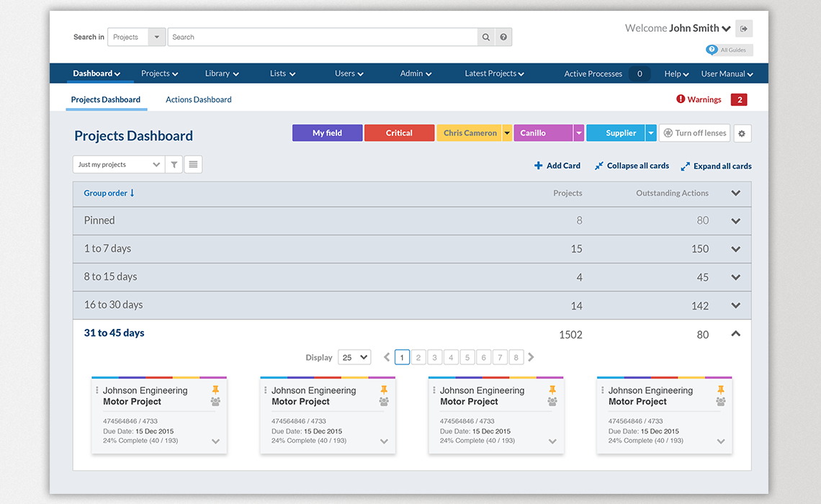
Task: Click the search help question mark icon
Action: tap(503, 37)
